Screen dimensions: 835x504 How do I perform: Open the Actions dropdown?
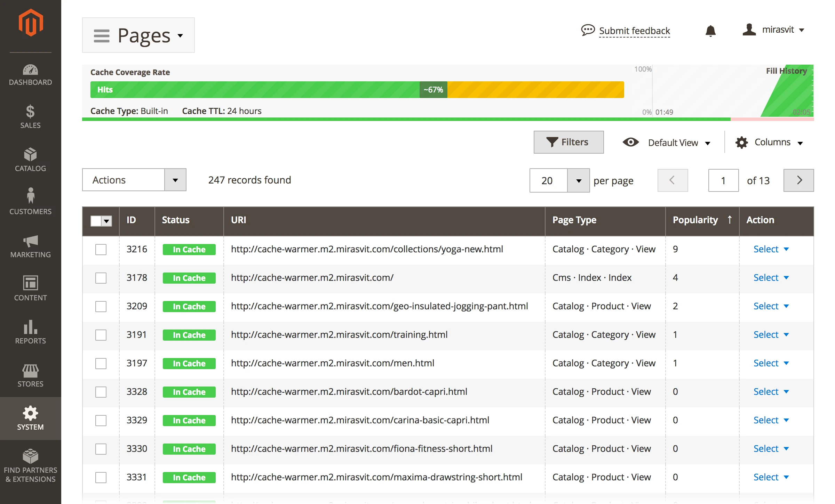tap(134, 180)
